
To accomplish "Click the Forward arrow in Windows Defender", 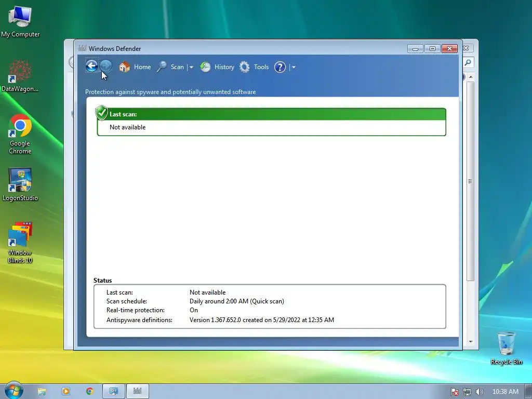I will (106, 66).
